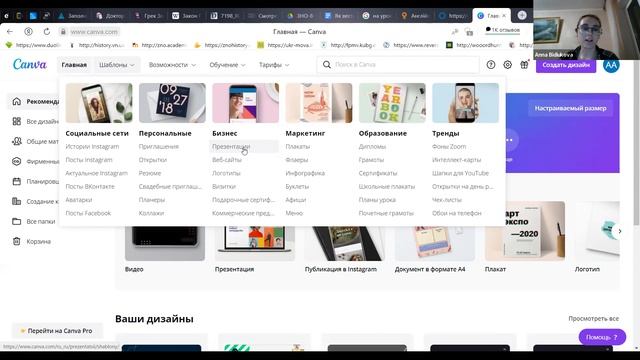Click the Настраиваемый размер button
Viewport: 640px width, 360px height.
(x=570, y=108)
